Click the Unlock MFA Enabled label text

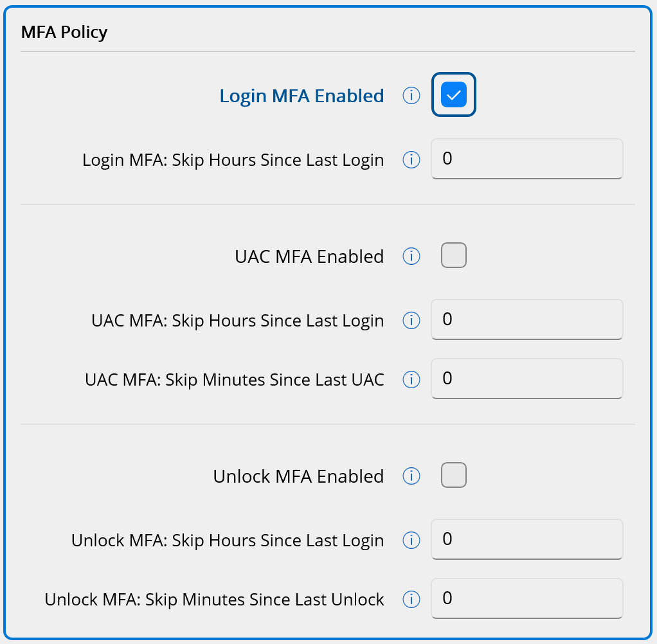298,476
